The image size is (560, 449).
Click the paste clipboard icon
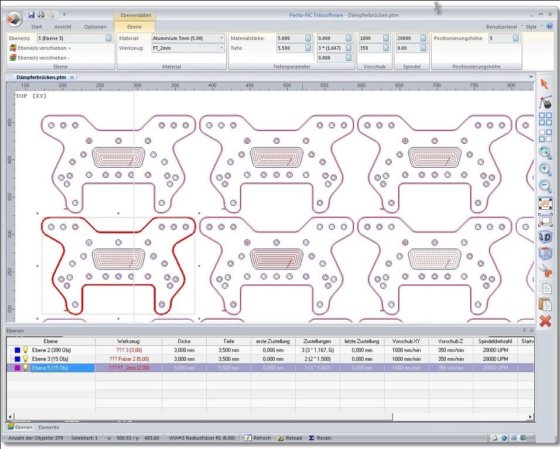click(545, 304)
